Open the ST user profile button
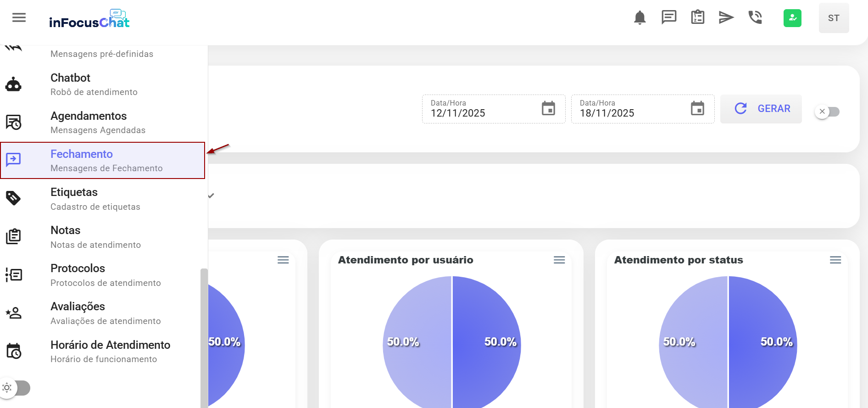 [x=834, y=18]
